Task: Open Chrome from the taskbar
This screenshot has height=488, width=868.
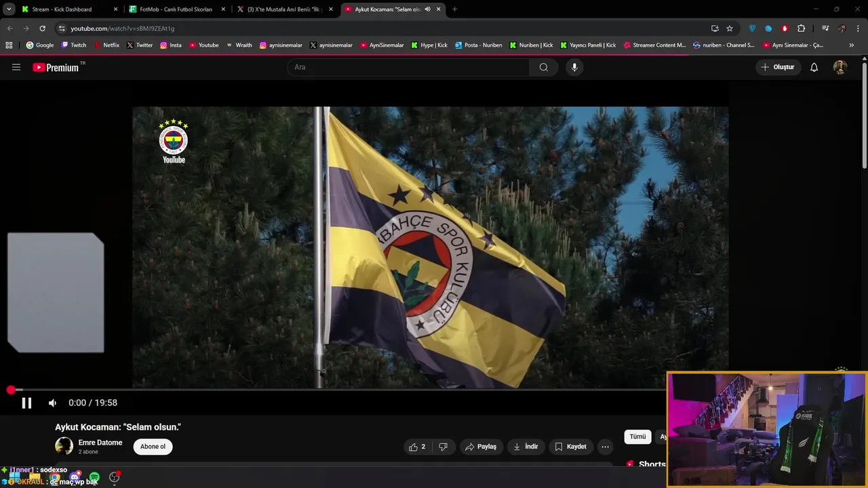Action: (55, 478)
